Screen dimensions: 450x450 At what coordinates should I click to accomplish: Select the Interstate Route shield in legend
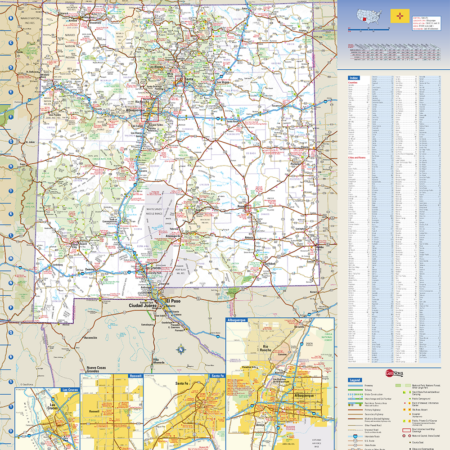(x=355, y=436)
